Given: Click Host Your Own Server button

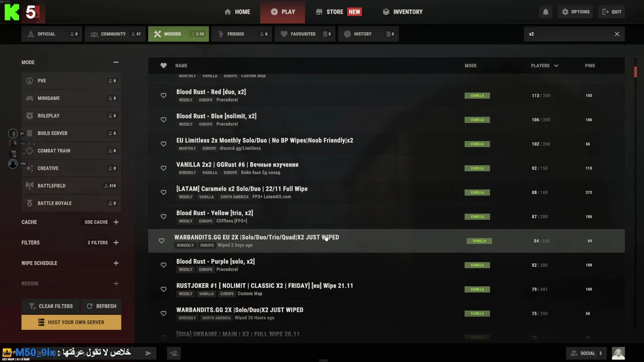Looking at the screenshot, I should pyautogui.click(x=71, y=322).
